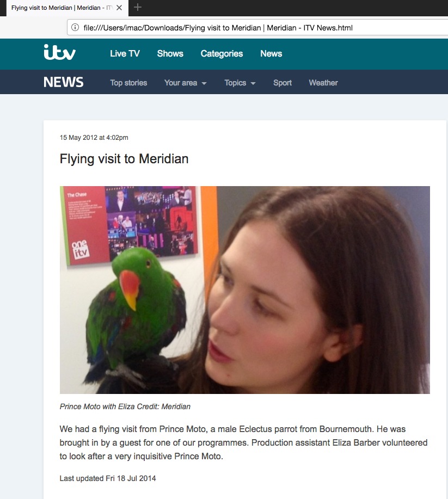448x499 pixels.
Task: Open the Sport section
Action: (283, 83)
